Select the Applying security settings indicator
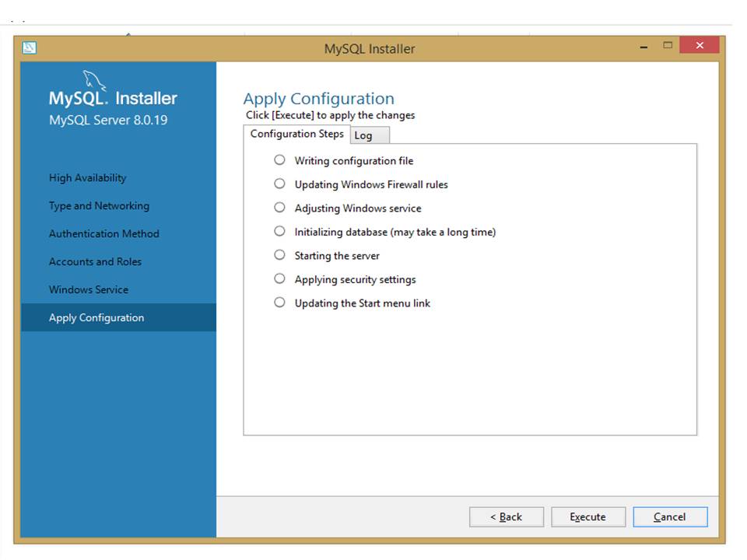This screenshot has width=747, height=560. (279, 279)
